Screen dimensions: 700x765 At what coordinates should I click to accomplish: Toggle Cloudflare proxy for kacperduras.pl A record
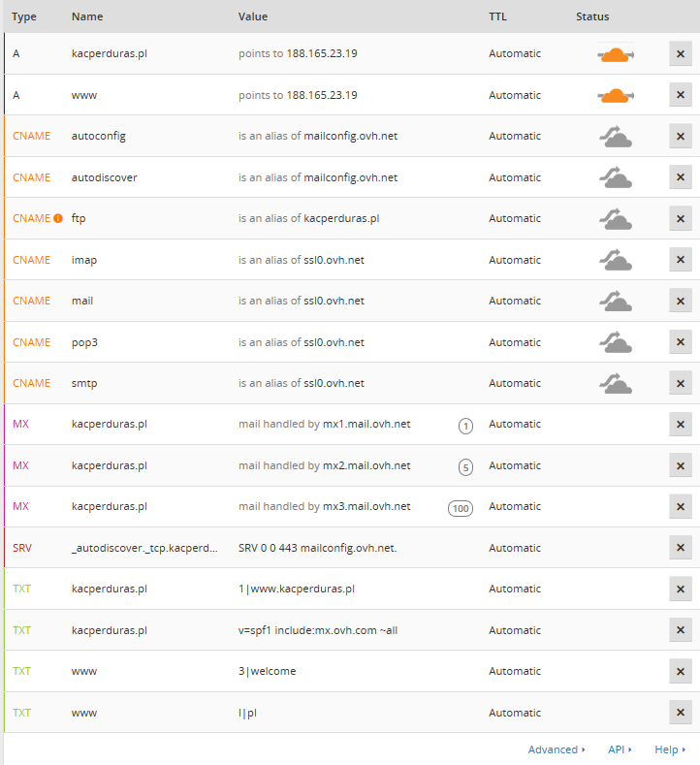click(616, 54)
